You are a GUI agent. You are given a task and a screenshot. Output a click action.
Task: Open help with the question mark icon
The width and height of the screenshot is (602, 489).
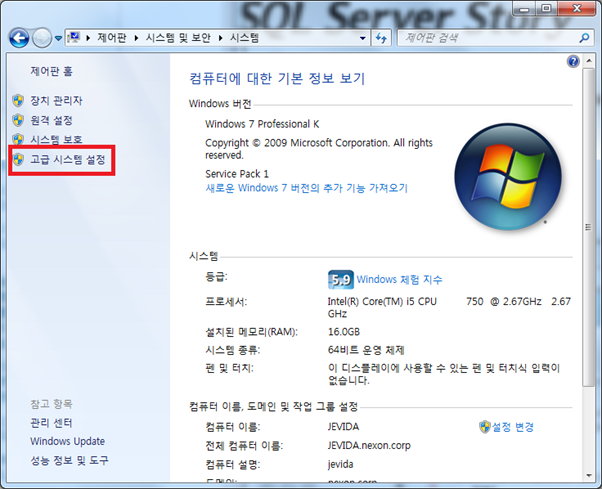tap(573, 61)
